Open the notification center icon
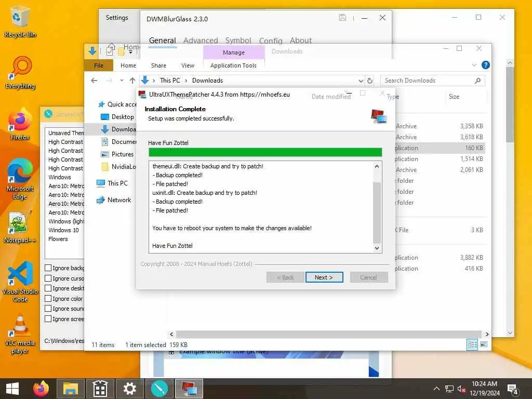Viewport: 532px width, 399px height. [x=512, y=389]
